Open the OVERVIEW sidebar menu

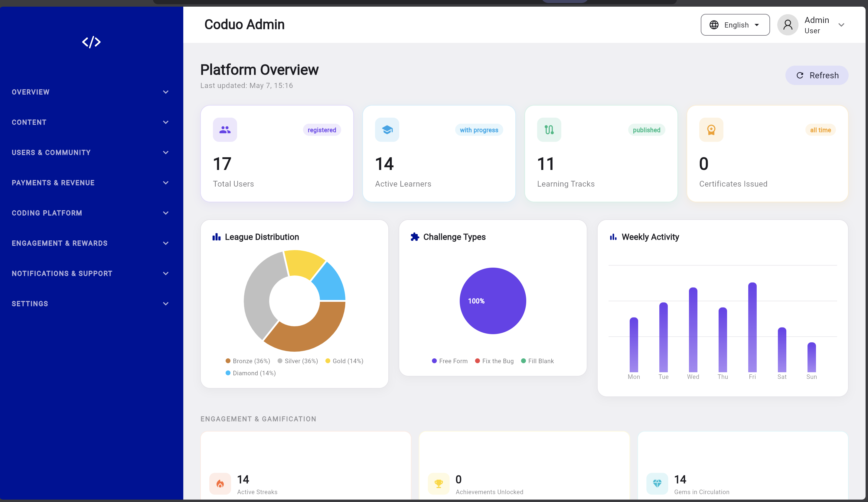coord(91,92)
